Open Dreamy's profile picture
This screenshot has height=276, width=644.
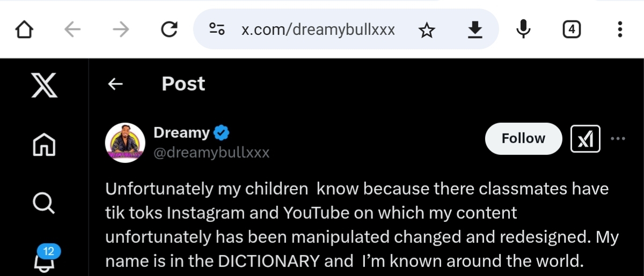coord(125,143)
